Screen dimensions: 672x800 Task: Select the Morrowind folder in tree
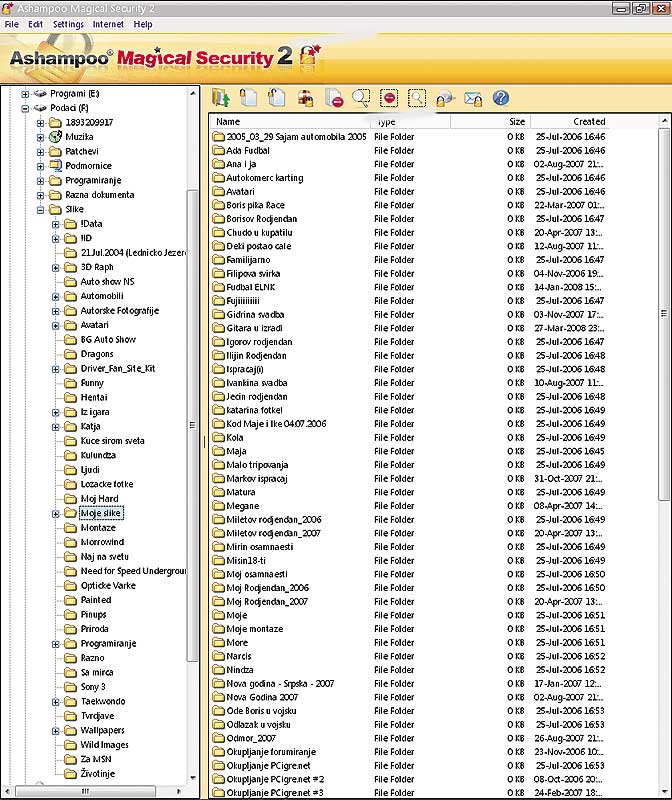(102, 542)
